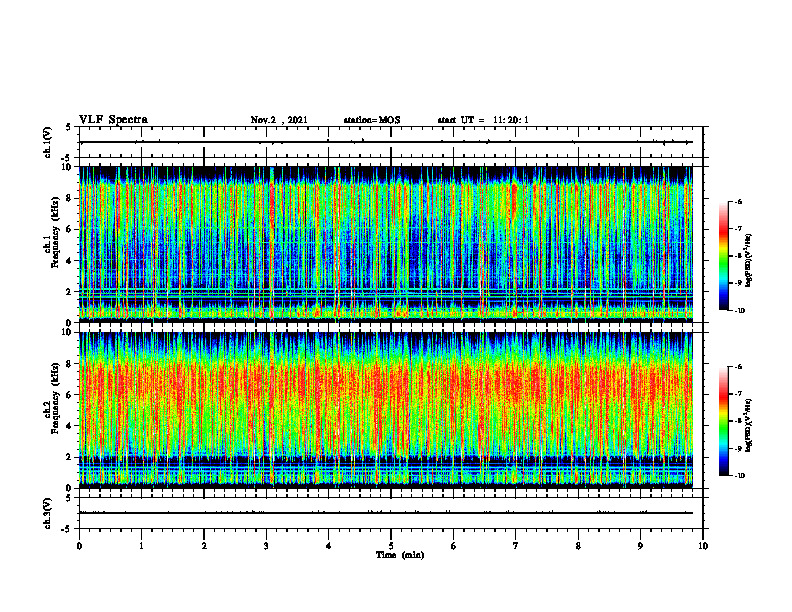792x612 pixels.
Task: Click the "2" kHz tick of ch.1 frequency axis
Action: point(70,292)
